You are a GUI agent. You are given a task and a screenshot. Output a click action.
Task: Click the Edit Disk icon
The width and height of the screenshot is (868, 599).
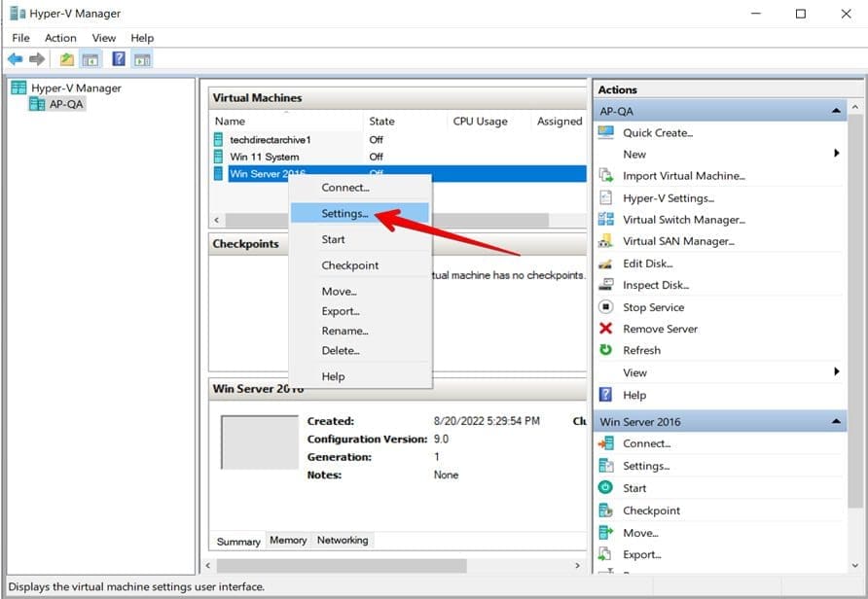(x=606, y=264)
